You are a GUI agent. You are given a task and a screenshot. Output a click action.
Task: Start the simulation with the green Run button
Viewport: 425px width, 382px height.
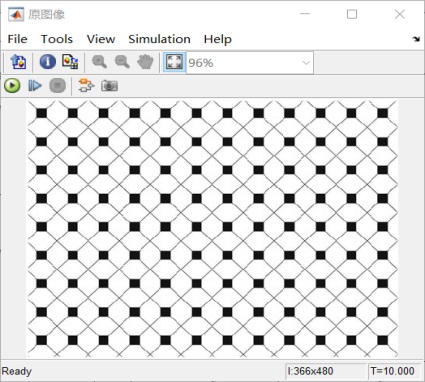coord(12,86)
